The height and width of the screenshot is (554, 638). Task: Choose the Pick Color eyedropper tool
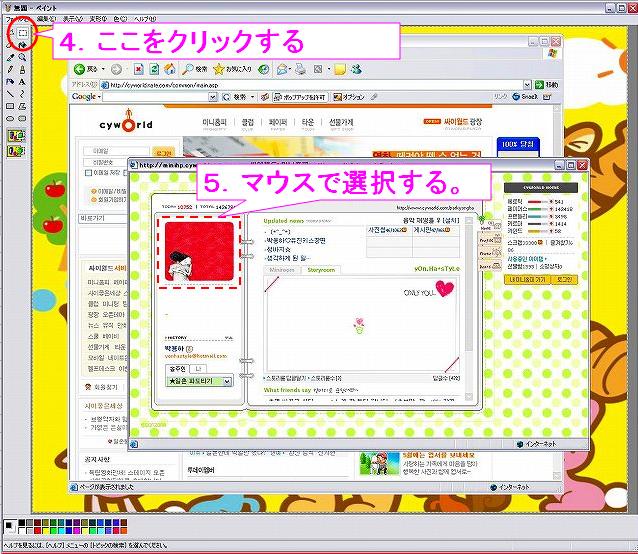(x=10, y=57)
